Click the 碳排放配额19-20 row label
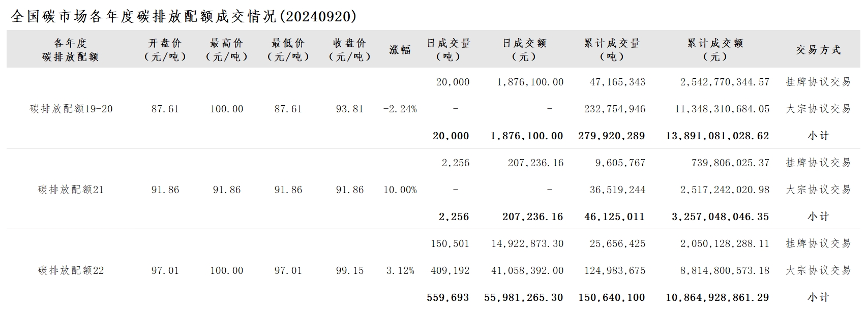Screen dimensions: 868x310 coord(71,109)
